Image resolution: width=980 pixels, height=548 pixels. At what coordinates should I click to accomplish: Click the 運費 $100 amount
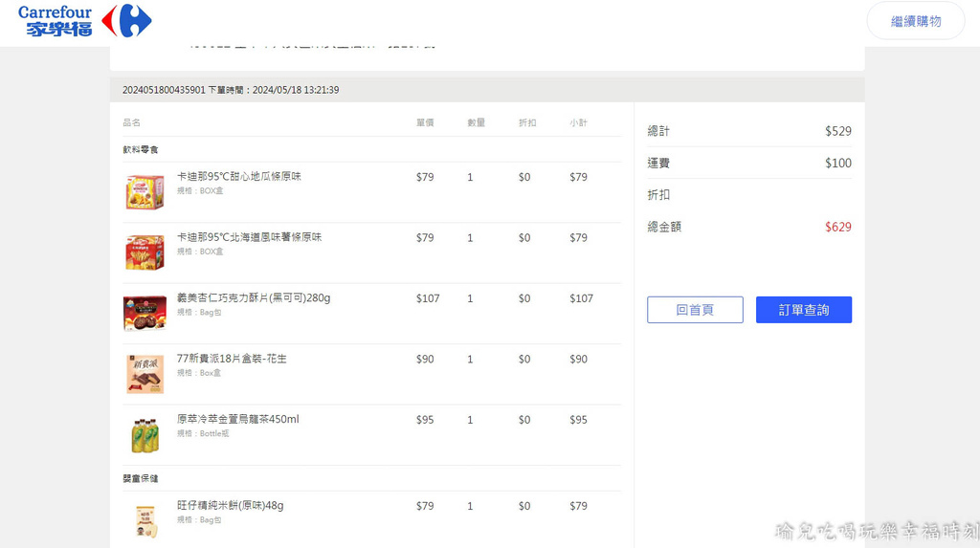click(838, 164)
